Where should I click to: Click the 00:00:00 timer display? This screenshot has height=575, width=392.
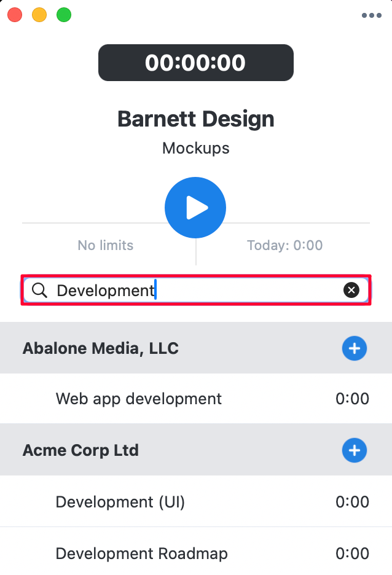click(x=196, y=63)
